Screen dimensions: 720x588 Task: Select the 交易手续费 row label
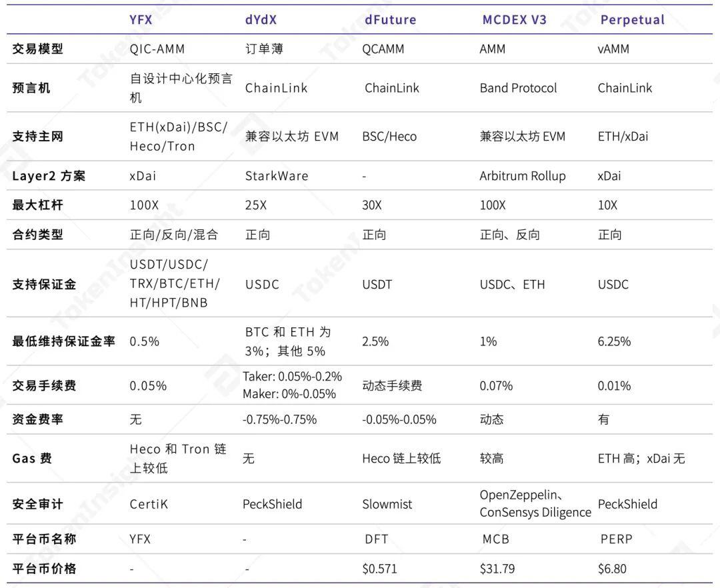coord(44,385)
